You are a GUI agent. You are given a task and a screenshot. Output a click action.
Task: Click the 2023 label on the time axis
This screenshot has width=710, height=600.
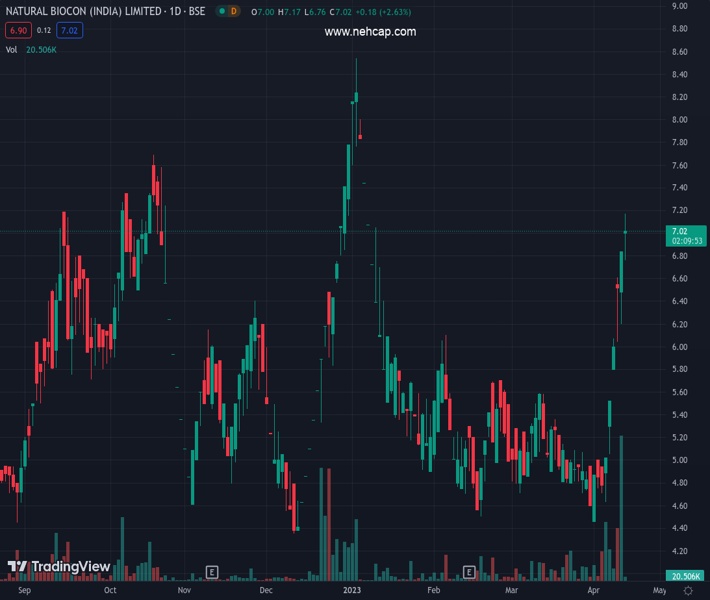coord(352,591)
